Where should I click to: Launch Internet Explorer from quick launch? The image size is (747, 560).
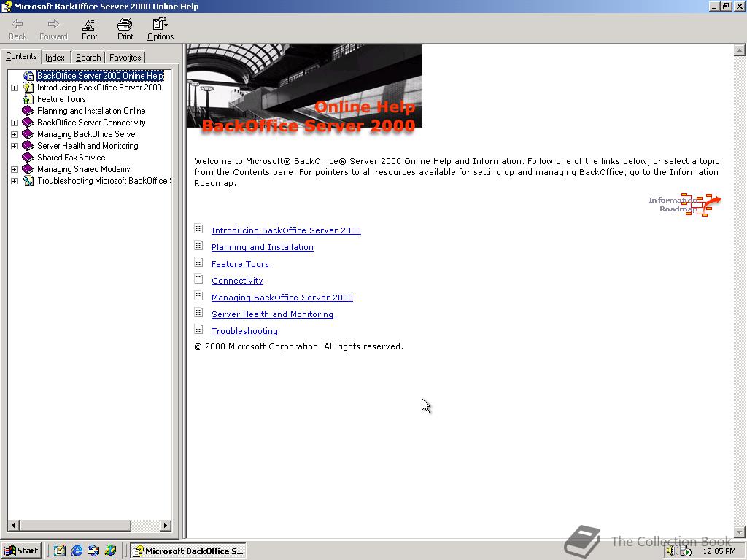[76, 551]
